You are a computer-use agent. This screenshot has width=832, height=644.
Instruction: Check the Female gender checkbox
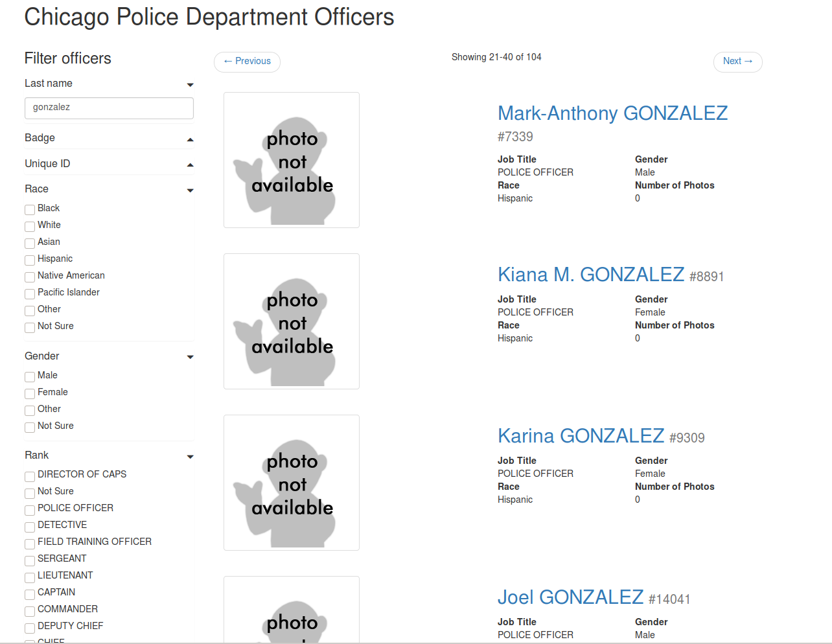(x=30, y=394)
